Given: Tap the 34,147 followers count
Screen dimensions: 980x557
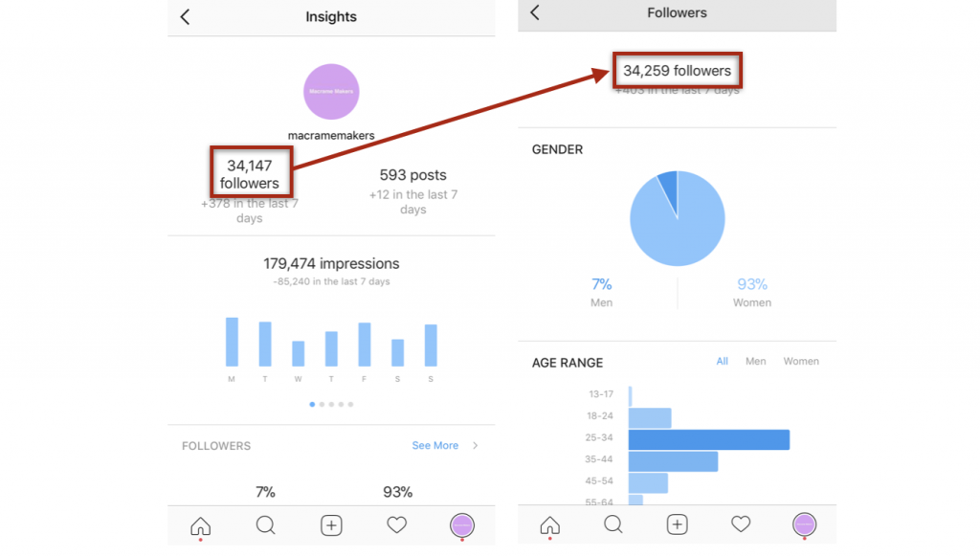Looking at the screenshot, I should tap(250, 174).
